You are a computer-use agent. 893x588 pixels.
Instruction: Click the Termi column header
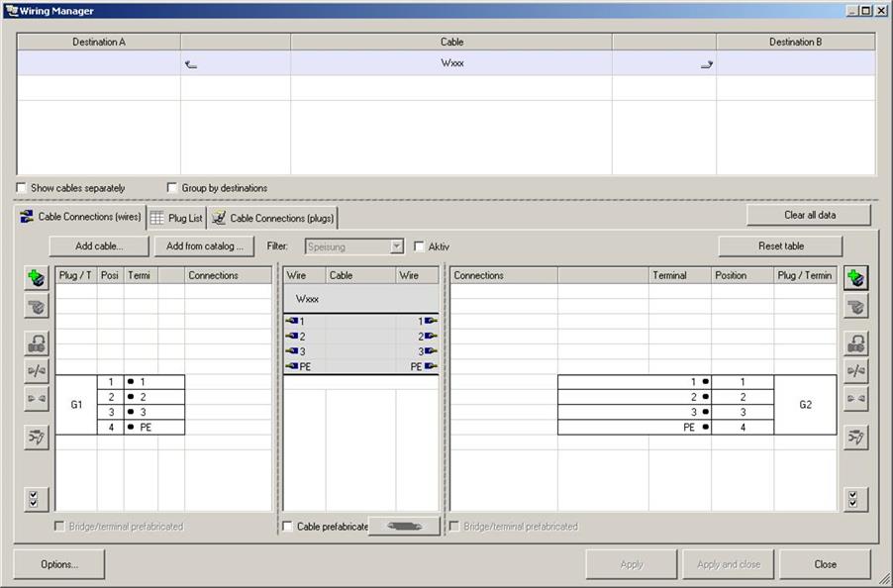[141, 275]
